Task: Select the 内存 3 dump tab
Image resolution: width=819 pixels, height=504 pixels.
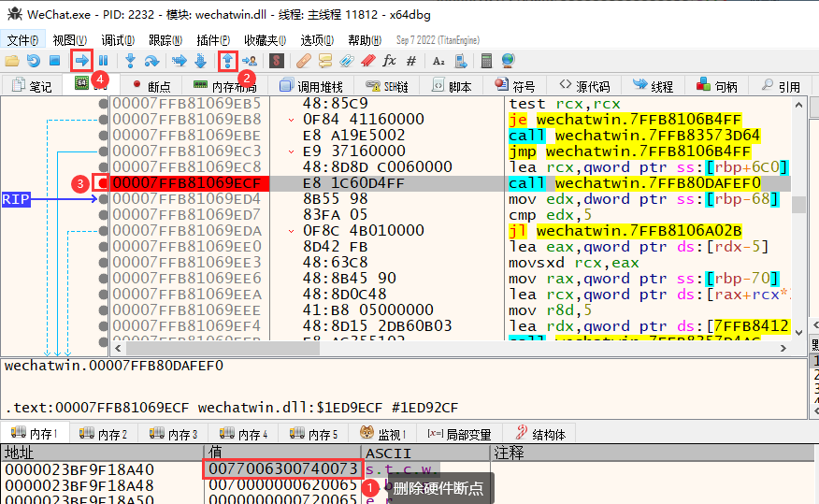Action: coord(173,434)
